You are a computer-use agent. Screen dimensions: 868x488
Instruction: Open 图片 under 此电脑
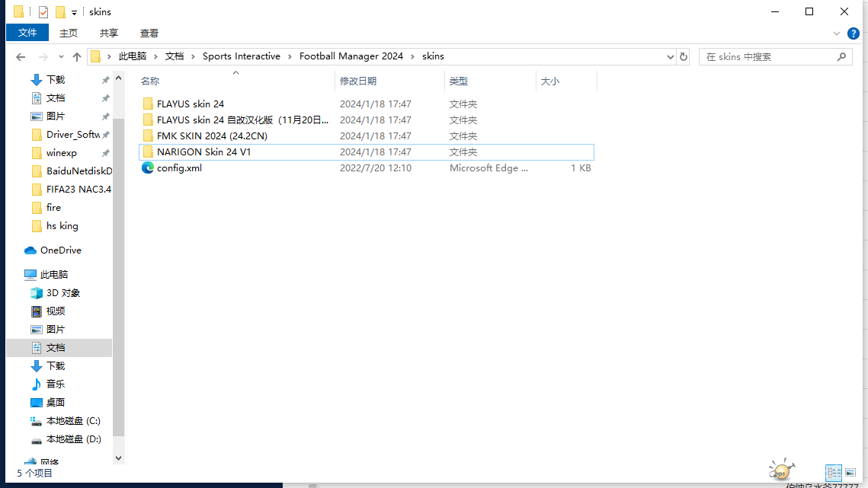click(56, 329)
